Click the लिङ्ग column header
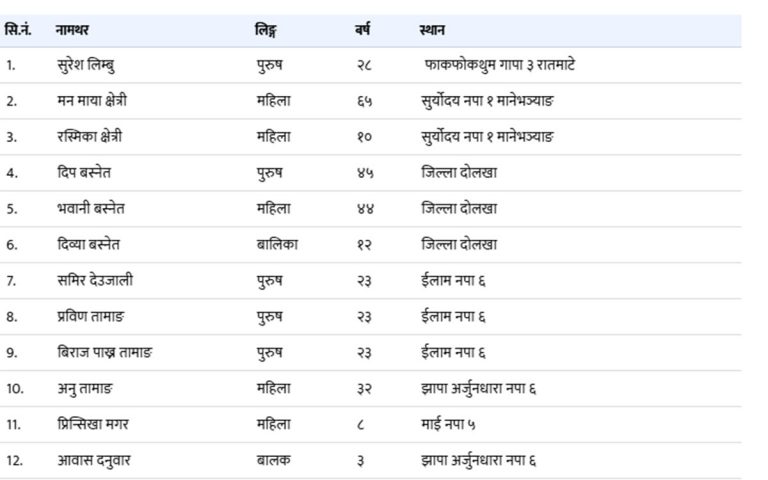Viewport: 768px width, 480px height. (265, 30)
